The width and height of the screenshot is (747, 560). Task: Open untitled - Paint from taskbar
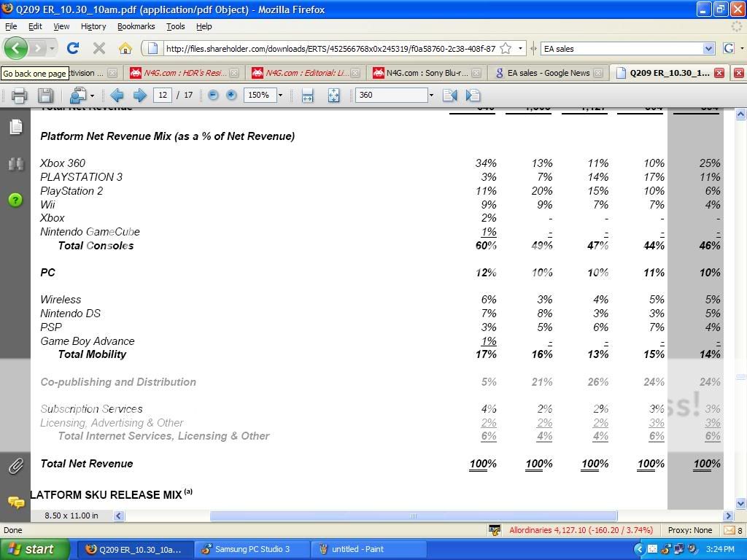click(x=357, y=549)
